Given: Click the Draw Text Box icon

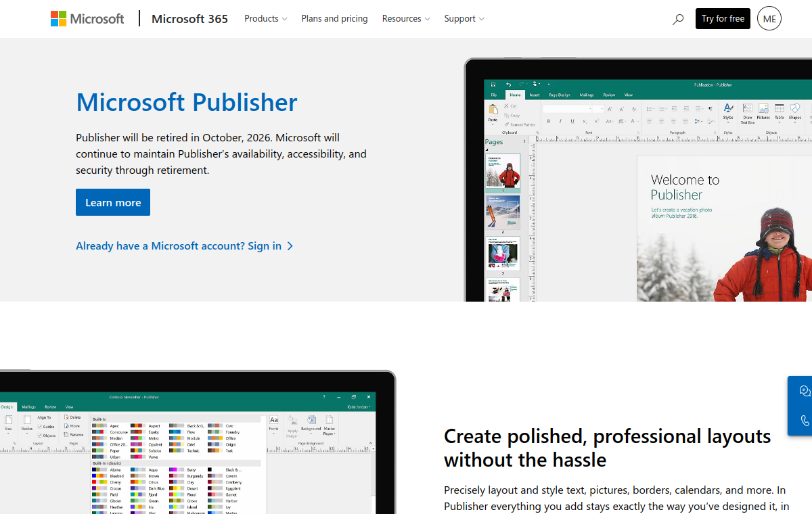Looking at the screenshot, I should 747,108.
